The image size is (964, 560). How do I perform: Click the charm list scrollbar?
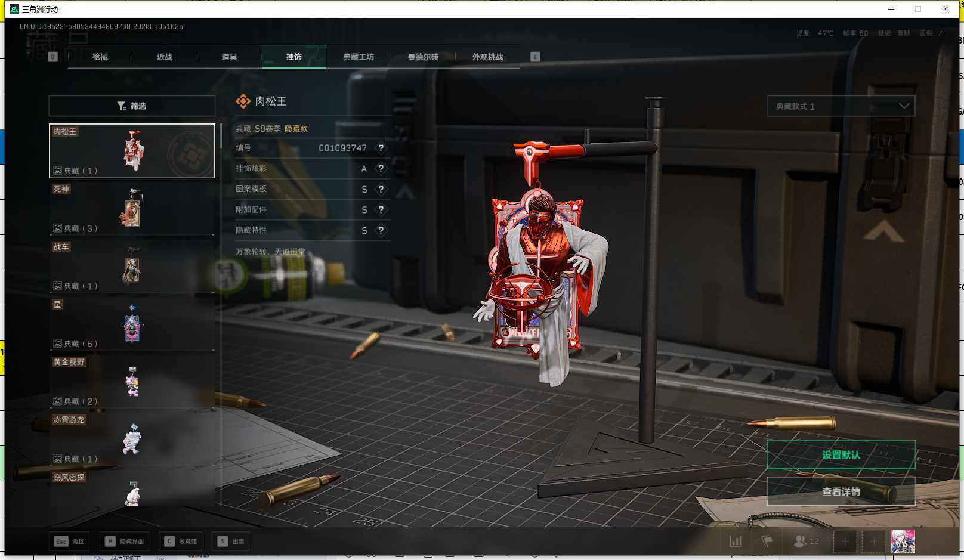[x=221, y=136]
